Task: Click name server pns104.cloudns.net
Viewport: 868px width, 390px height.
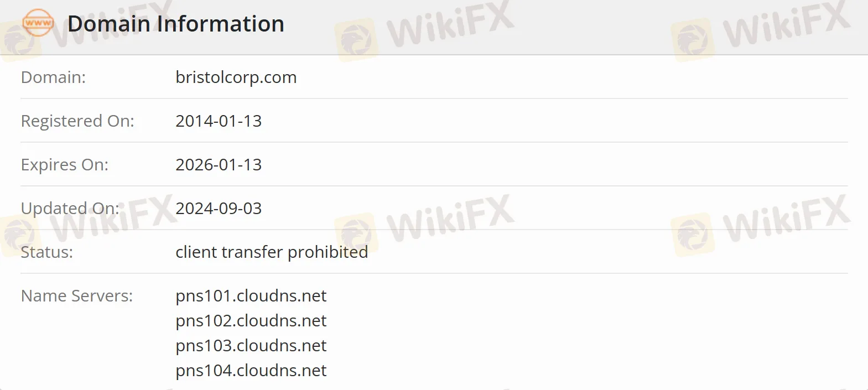Action: pos(251,371)
